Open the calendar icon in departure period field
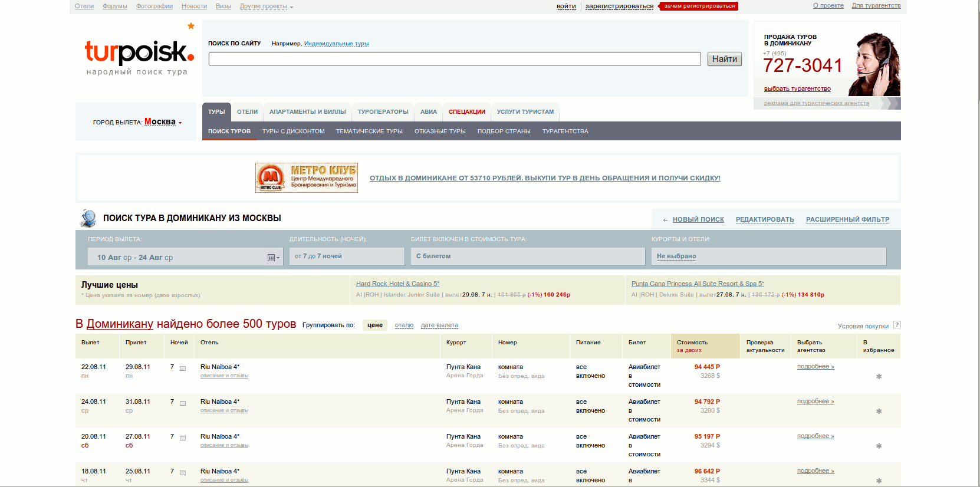The width and height of the screenshot is (980, 487). coord(273,258)
